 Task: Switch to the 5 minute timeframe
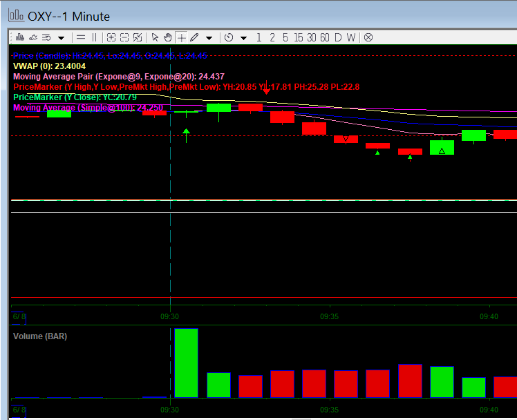pyautogui.click(x=285, y=37)
